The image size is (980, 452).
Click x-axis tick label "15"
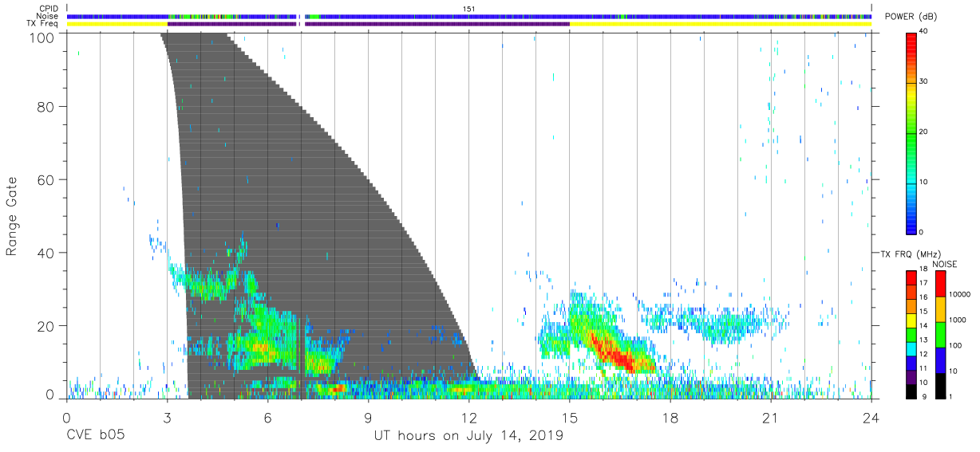569,416
